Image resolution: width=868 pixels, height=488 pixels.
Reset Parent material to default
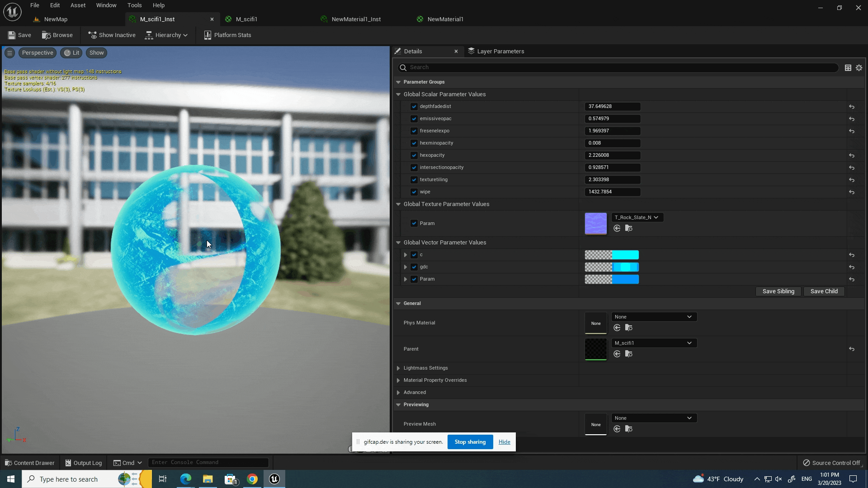pos(852,349)
